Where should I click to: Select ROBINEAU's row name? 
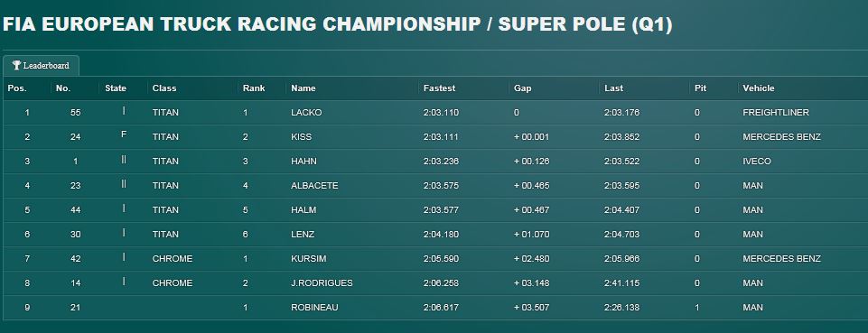(x=314, y=307)
